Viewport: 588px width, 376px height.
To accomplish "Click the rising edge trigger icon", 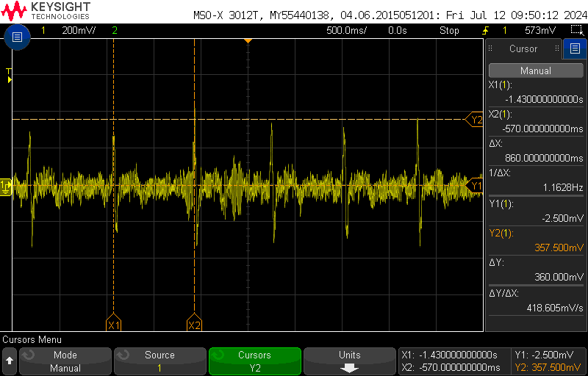I will coord(487,30).
